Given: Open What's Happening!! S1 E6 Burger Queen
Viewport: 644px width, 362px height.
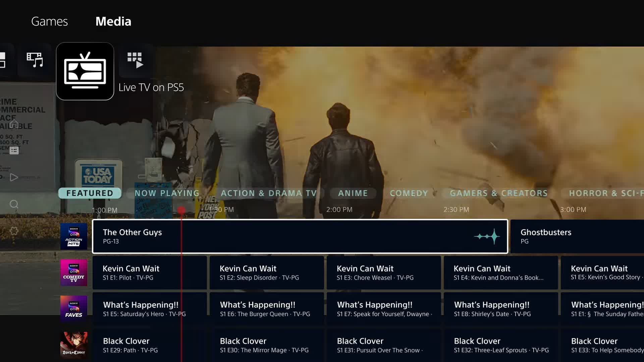Looking at the screenshot, I should pos(267,309).
